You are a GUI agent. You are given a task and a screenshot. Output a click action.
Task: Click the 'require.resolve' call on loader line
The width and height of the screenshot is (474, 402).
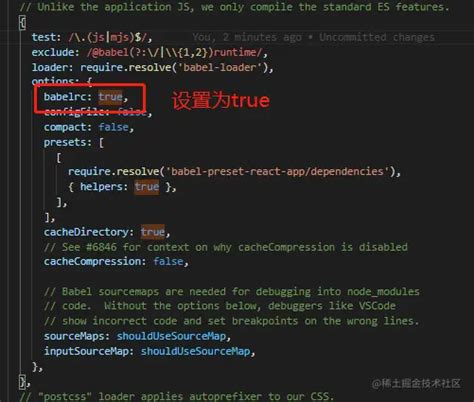tap(125, 67)
